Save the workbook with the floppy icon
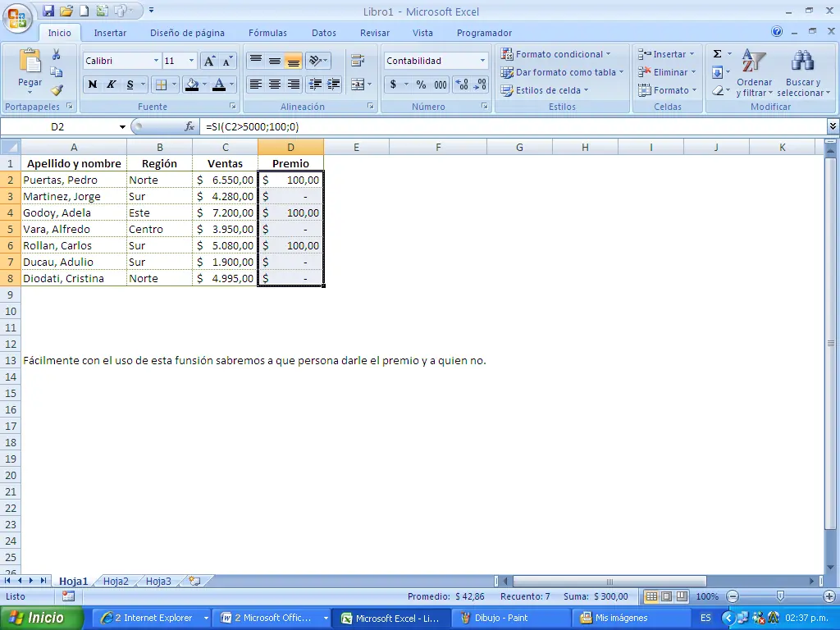This screenshot has height=630, width=840. pos(48,11)
